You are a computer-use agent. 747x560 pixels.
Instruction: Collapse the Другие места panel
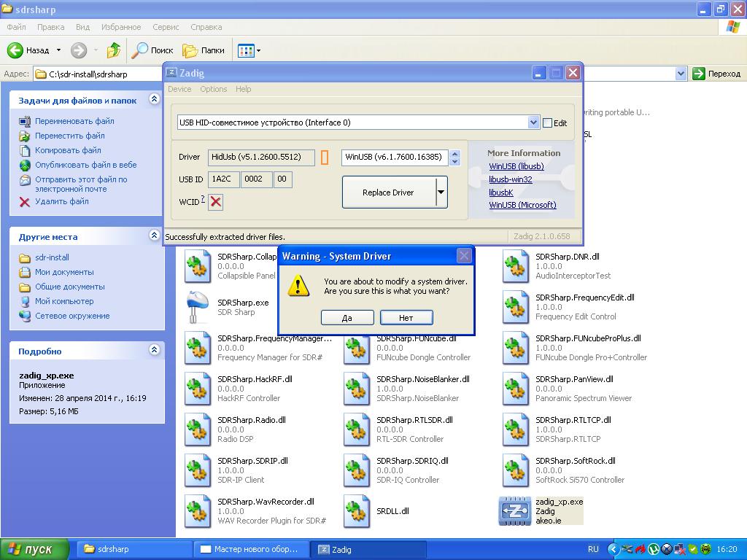(x=154, y=236)
